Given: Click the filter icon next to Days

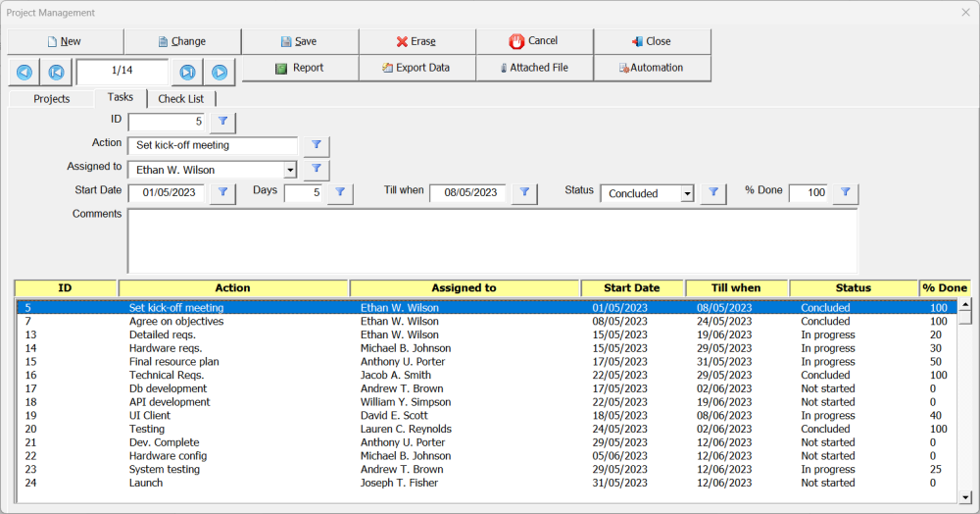Looking at the screenshot, I should (x=339, y=193).
